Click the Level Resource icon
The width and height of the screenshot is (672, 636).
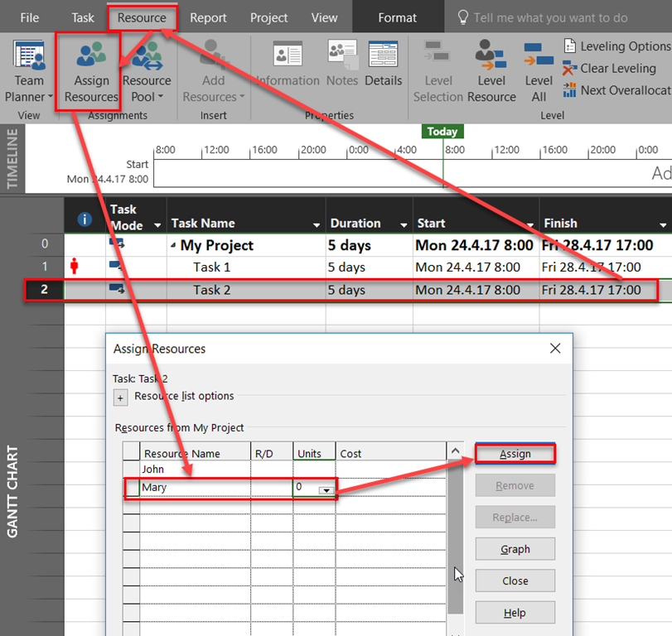click(491, 73)
